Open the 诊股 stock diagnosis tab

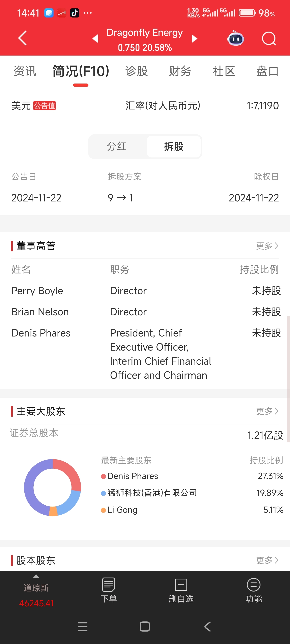[137, 71]
